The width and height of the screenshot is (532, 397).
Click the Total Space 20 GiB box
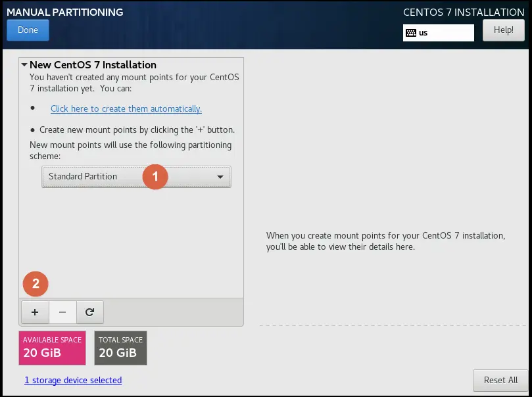tap(120, 348)
